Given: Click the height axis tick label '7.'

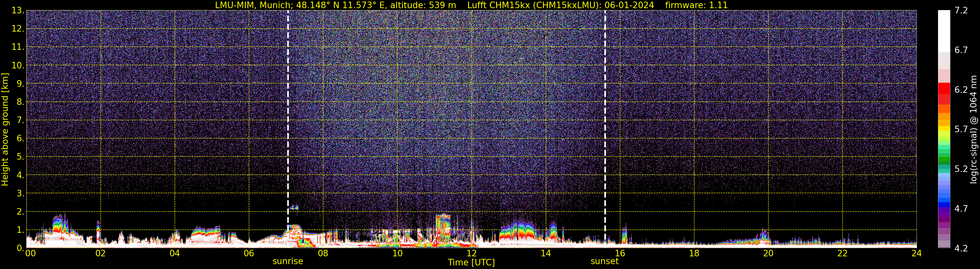Looking at the screenshot, I should pos(20,120).
